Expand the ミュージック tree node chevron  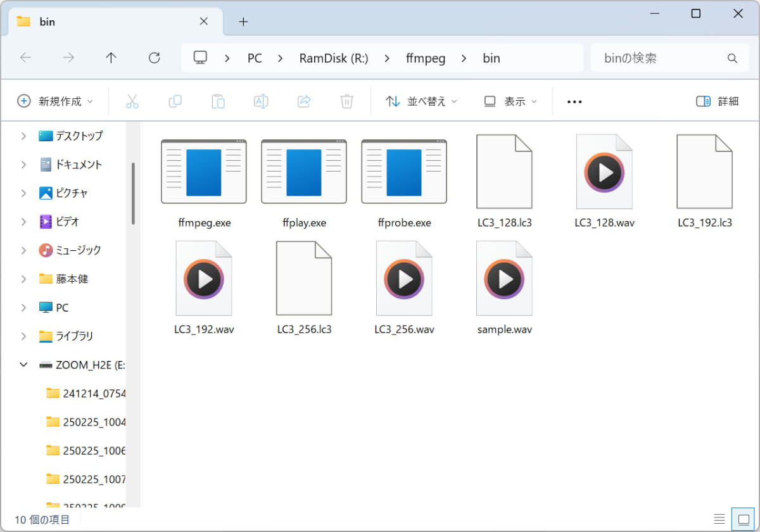[x=23, y=250]
